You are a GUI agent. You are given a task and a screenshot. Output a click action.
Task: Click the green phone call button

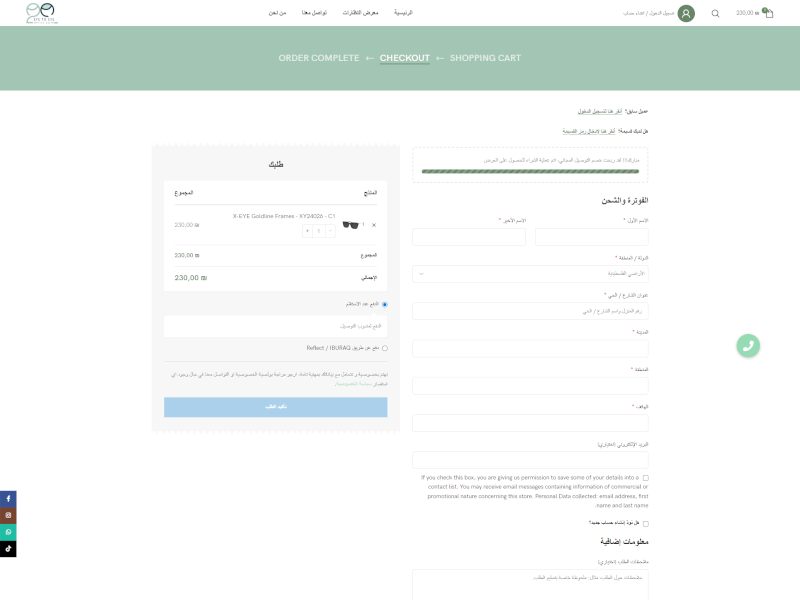(x=748, y=345)
